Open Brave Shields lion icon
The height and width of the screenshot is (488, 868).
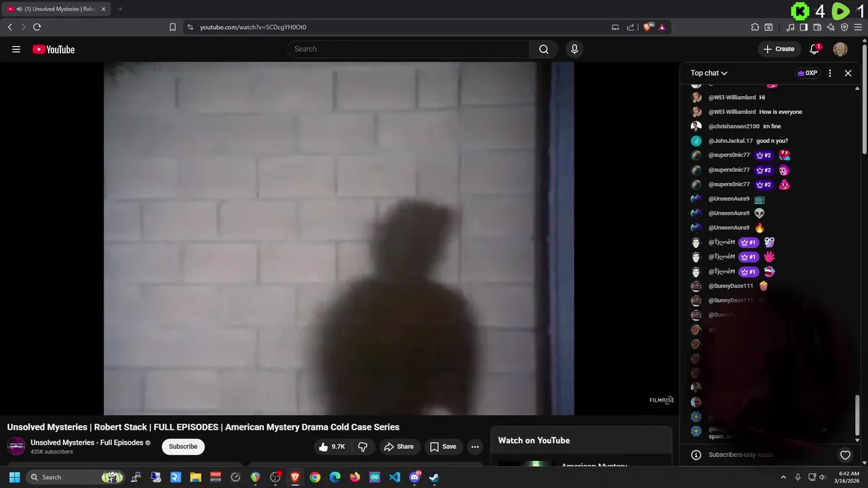pyautogui.click(x=648, y=27)
